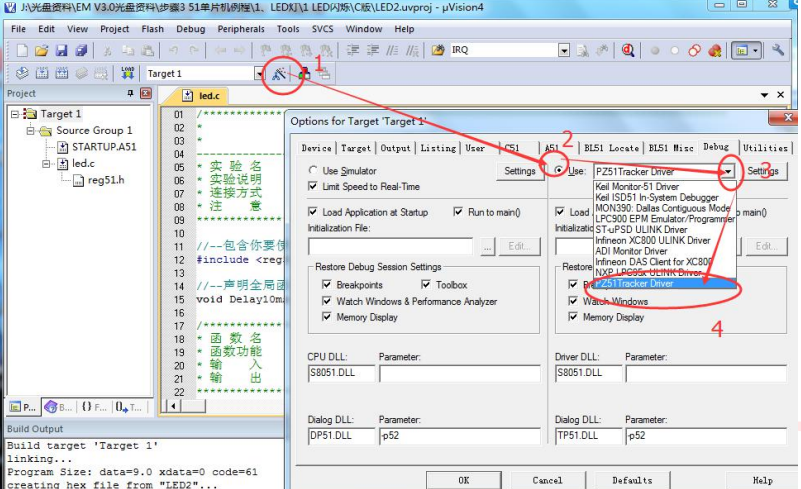
Task: Collapse the Source Group 1 node
Action: tap(31, 130)
